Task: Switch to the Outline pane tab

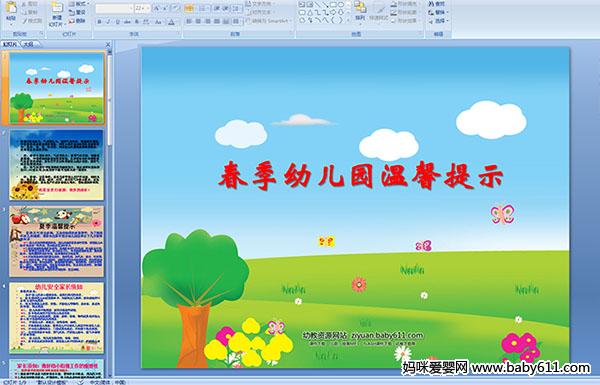Action: coord(28,44)
